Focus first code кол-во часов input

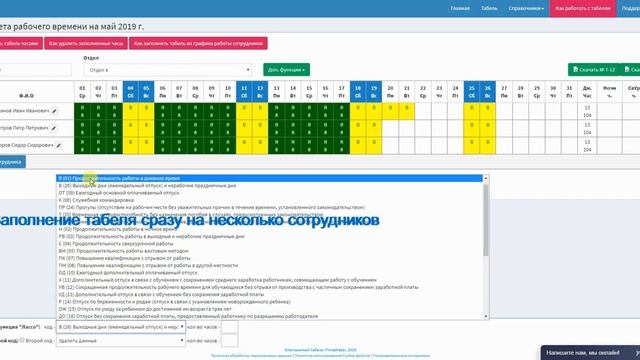pyautogui.click(x=229, y=327)
